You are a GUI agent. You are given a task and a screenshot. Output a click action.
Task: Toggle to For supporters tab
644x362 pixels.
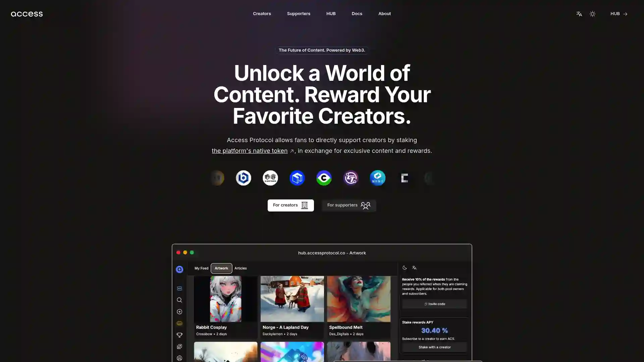348,205
